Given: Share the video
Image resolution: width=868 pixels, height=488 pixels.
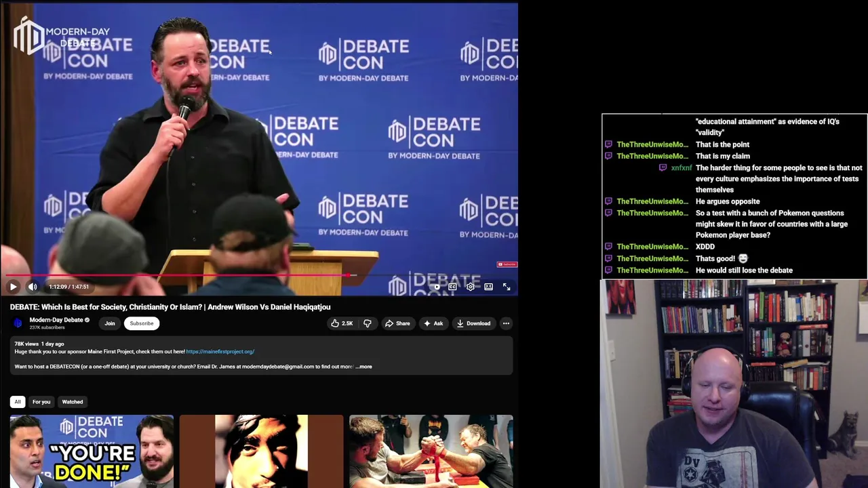Looking at the screenshot, I should (397, 323).
